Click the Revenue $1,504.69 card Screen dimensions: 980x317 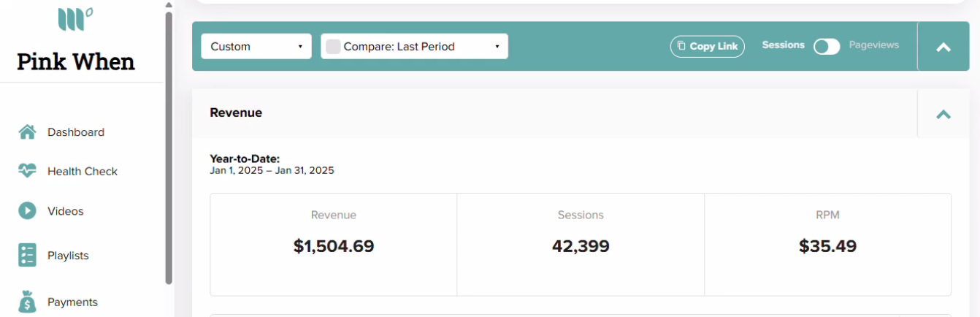click(334, 244)
